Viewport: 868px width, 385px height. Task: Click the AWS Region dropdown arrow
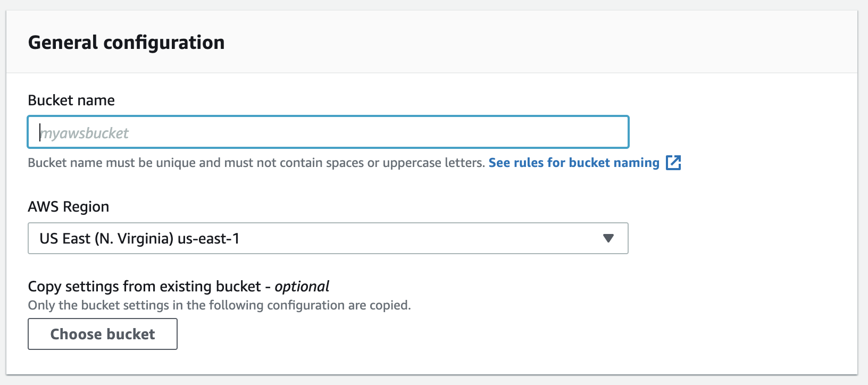tap(608, 238)
